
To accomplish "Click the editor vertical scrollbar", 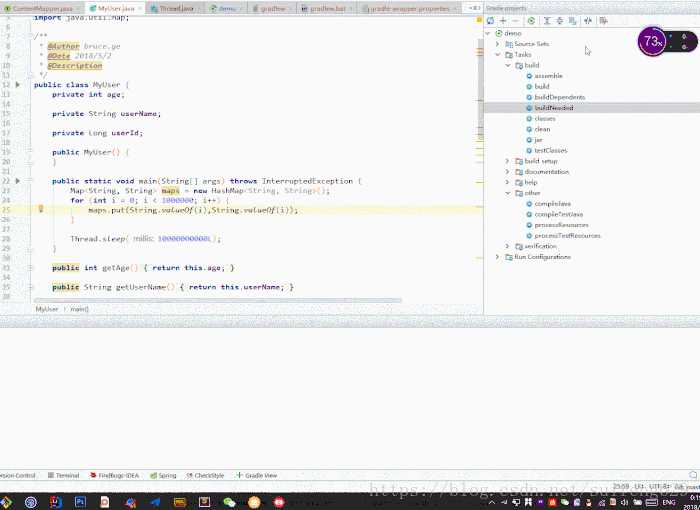I will click(480, 89).
